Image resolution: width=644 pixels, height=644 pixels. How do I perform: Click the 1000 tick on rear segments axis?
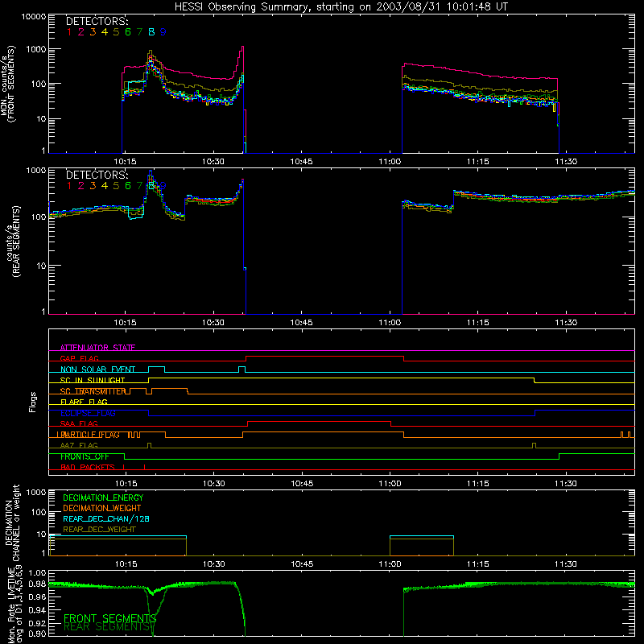pos(36,170)
